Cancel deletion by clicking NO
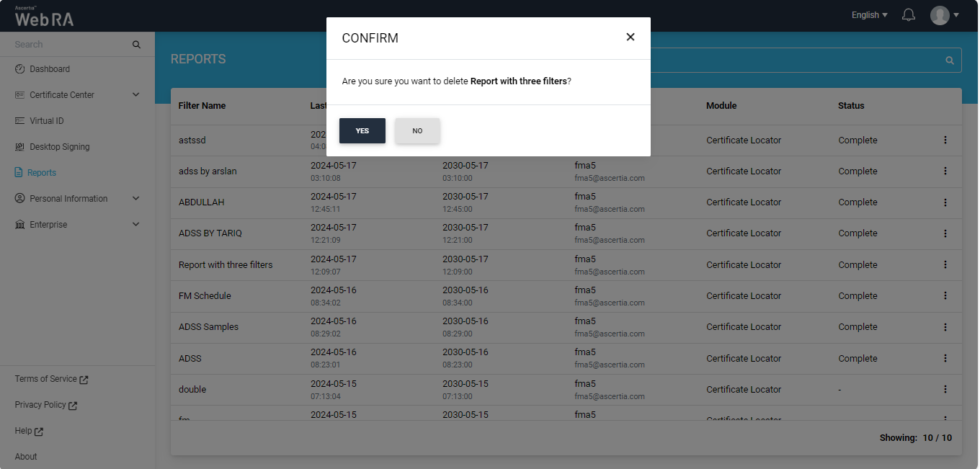980x469 pixels. 417,131
